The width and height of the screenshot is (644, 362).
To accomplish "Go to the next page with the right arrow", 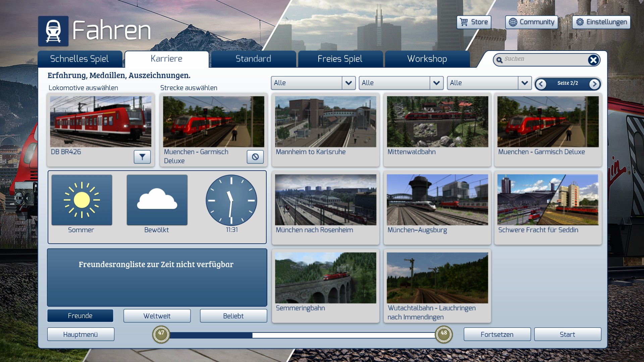I will (594, 84).
